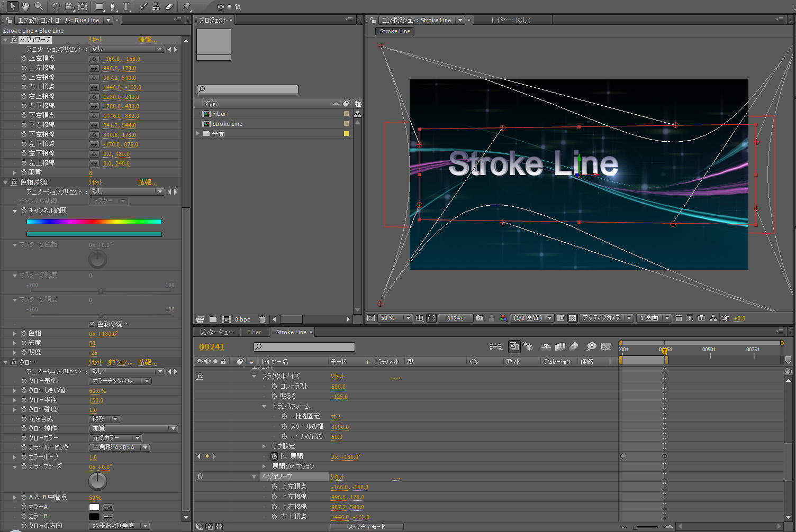Toggle the 色彩の統一 colorize checkbox
The width and height of the screenshot is (796, 532).
click(92, 324)
